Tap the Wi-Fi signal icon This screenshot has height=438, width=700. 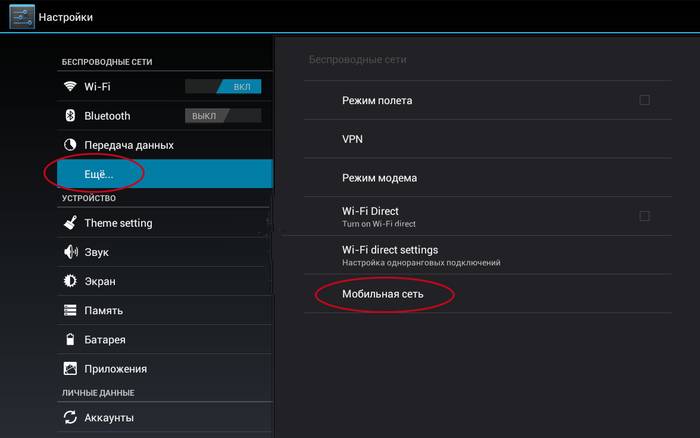tap(70, 87)
